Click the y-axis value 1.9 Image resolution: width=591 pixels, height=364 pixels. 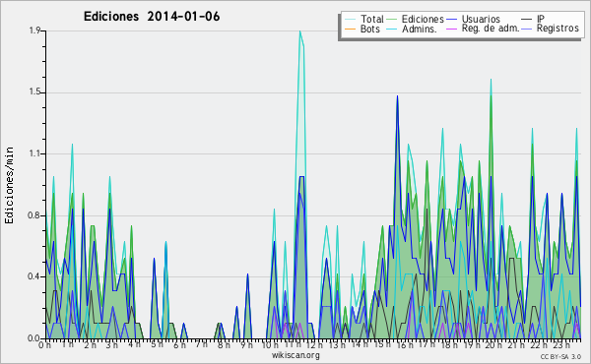pos(34,30)
